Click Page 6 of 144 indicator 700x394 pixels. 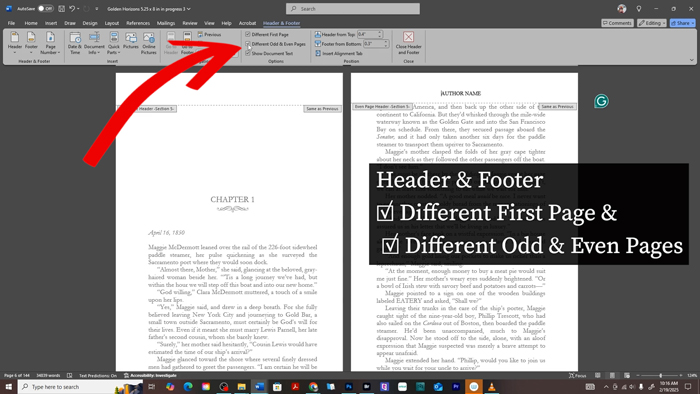coord(17,376)
